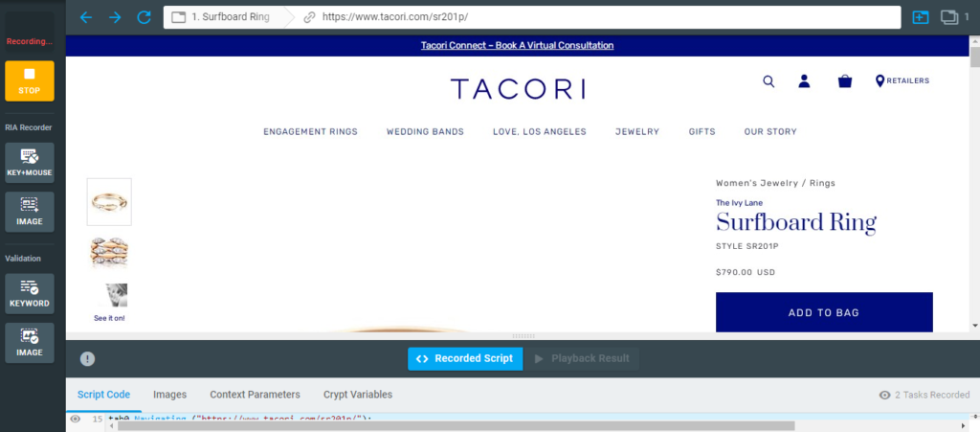The image size is (980, 432).
Task: Click the $790.00 USD price
Action: 746,273
